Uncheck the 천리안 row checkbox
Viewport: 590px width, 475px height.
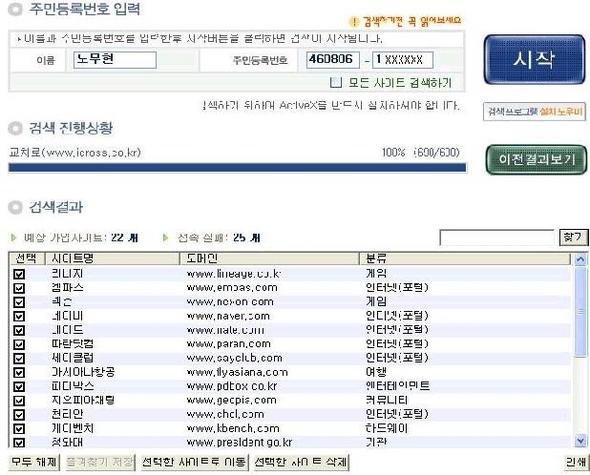[x=19, y=415]
